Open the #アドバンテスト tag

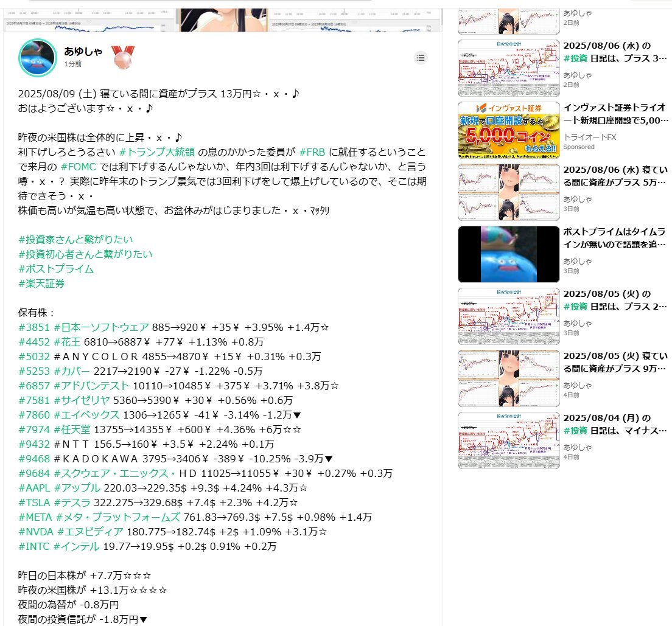(x=91, y=386)
